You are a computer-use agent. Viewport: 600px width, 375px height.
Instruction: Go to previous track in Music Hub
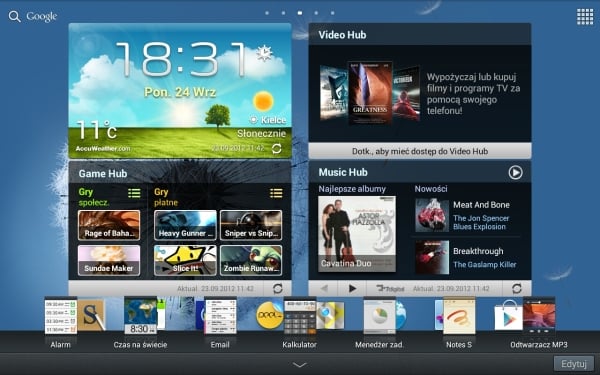pos(324,289)
